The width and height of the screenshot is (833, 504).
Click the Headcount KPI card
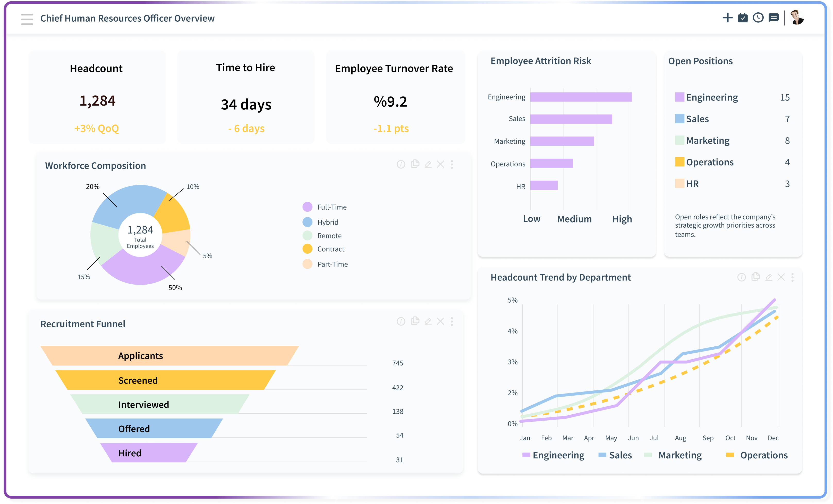coord(97,97)
